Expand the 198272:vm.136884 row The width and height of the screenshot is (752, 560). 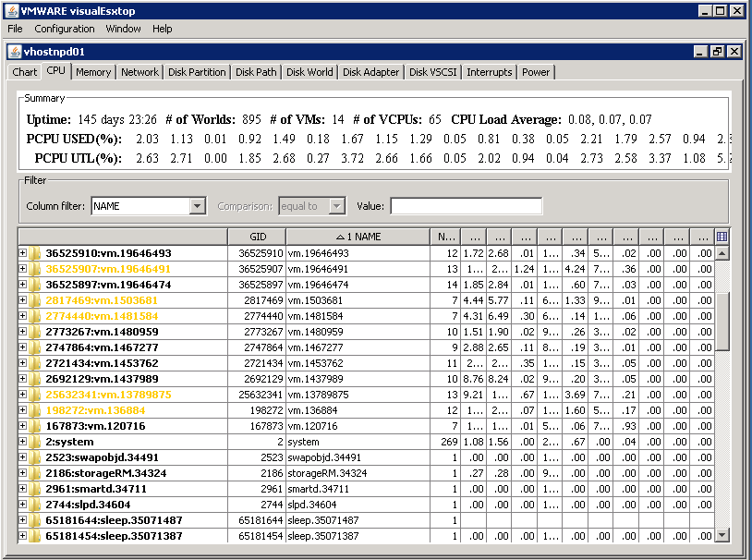coord(22,409)
